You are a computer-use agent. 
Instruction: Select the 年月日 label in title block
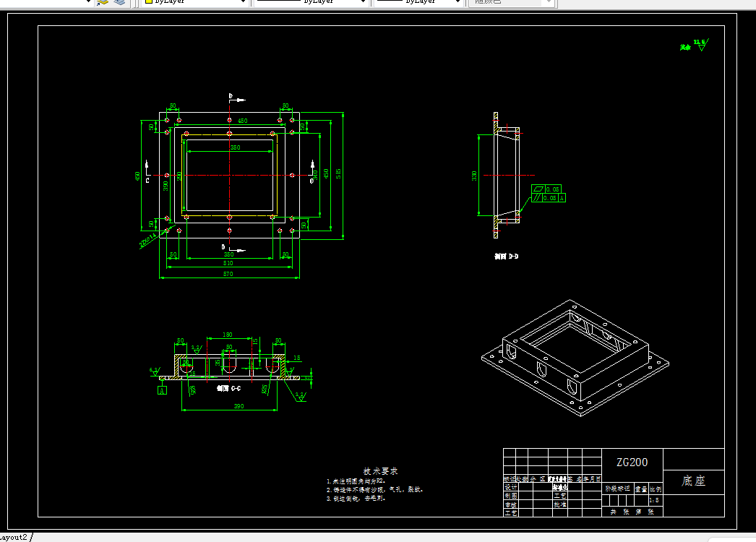tap(592, 479)
